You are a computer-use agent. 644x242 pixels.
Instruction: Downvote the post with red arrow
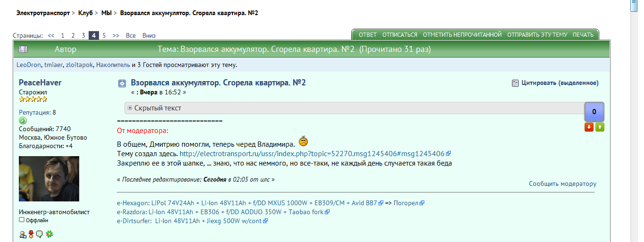pyautogui.click(x=589, y=127)
